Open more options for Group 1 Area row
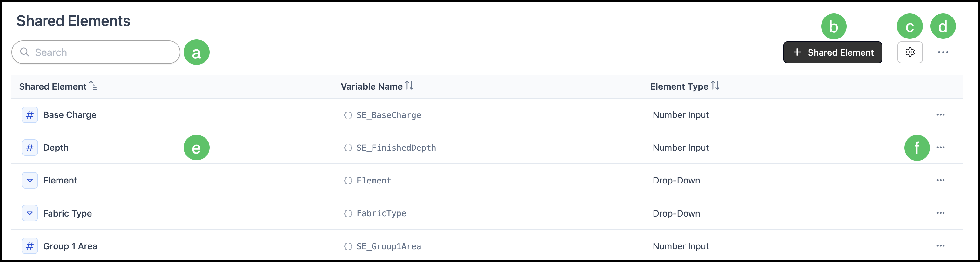The height and width of the screenshot is (262, 980). click(940, 245)
